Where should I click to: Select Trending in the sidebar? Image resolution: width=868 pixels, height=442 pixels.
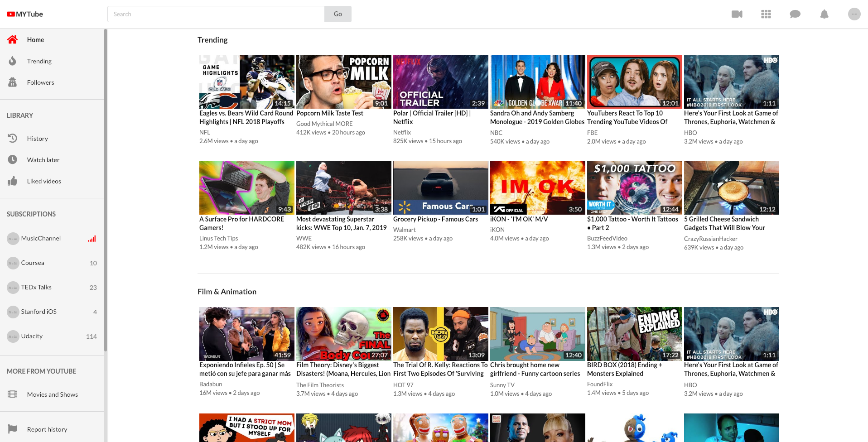[52, 61]
